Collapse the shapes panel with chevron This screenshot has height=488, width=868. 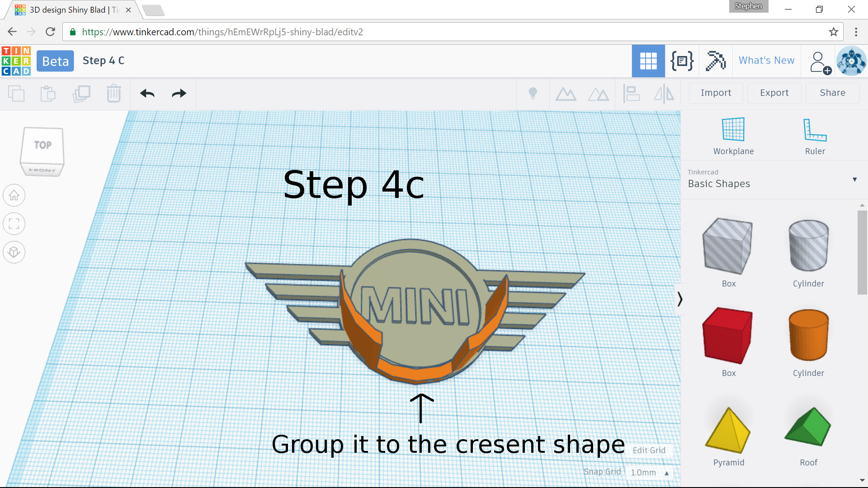(679, 299)
